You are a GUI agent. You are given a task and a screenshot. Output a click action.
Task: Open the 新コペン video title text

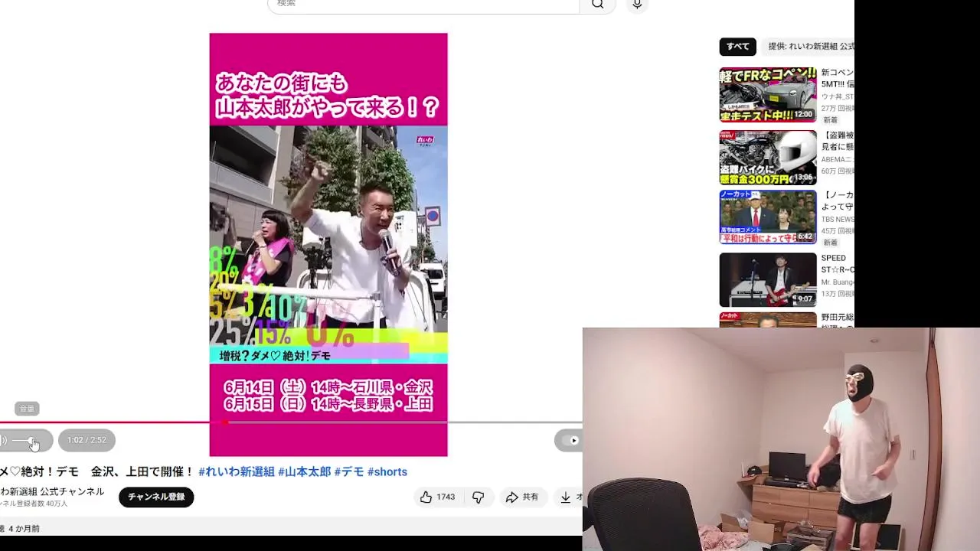pyautogui.click(x=838, y=78)
